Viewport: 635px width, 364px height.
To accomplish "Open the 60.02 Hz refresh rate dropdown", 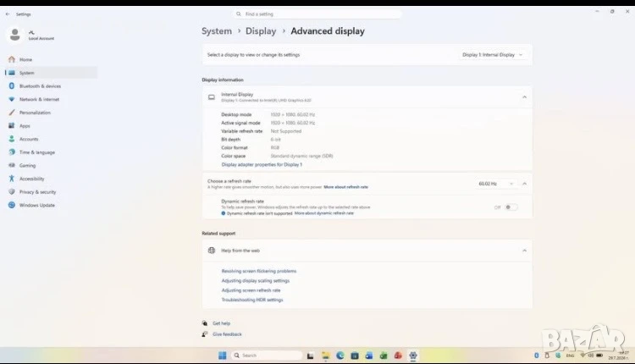I will coord(495,184).
